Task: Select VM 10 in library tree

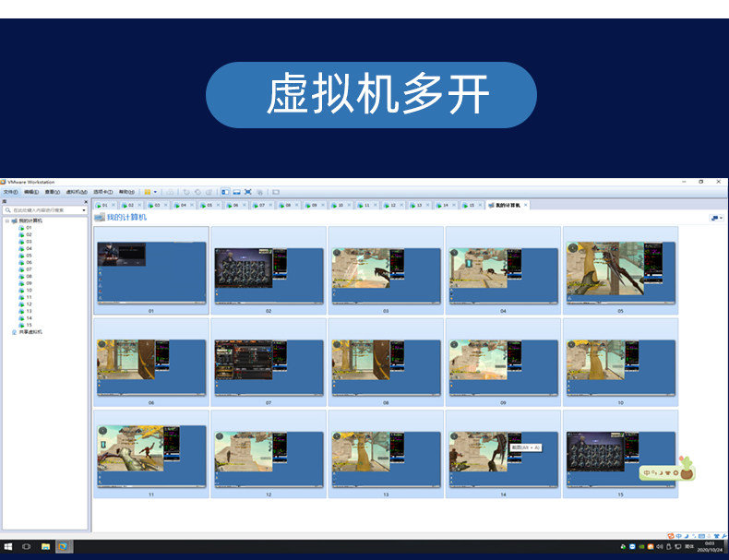Action: click(26, 291)
